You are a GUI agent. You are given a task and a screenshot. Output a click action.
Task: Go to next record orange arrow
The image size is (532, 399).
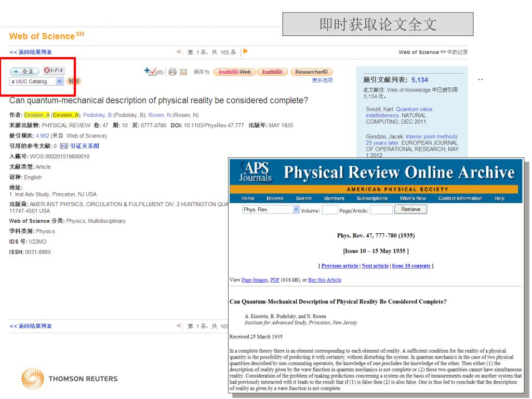point(246,51)
